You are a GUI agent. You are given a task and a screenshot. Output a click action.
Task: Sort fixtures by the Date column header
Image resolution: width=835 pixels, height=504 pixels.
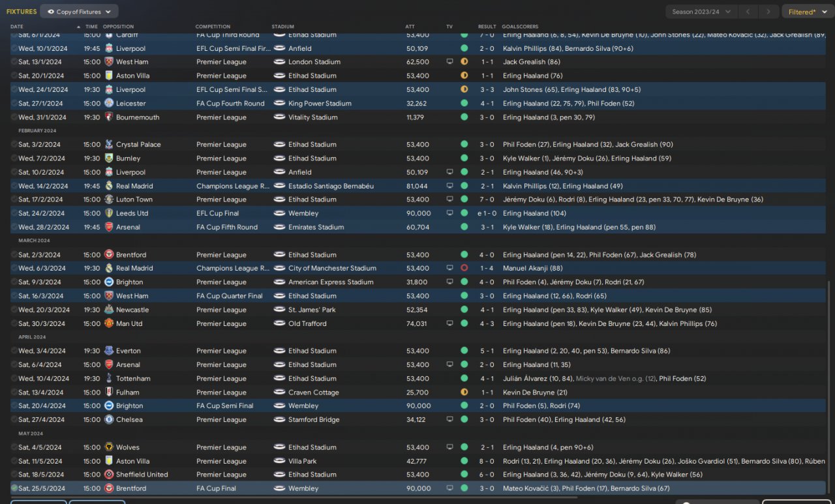[x=16, y=27]
